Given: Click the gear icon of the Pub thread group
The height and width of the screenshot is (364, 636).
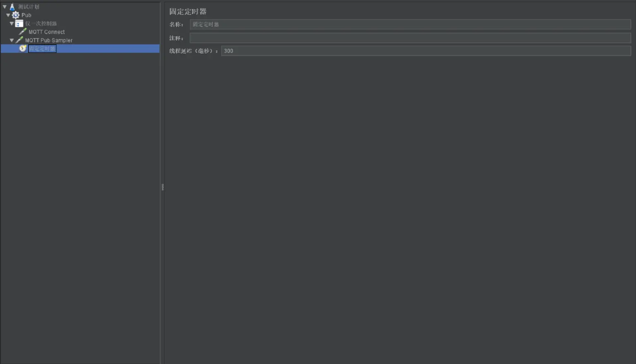Looking at the screenshot, I should pos(16,15).
